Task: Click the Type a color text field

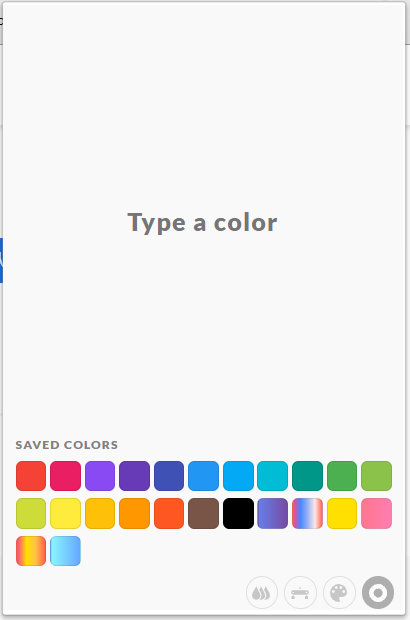Action: pyautogui.click(x=202, y=222)
